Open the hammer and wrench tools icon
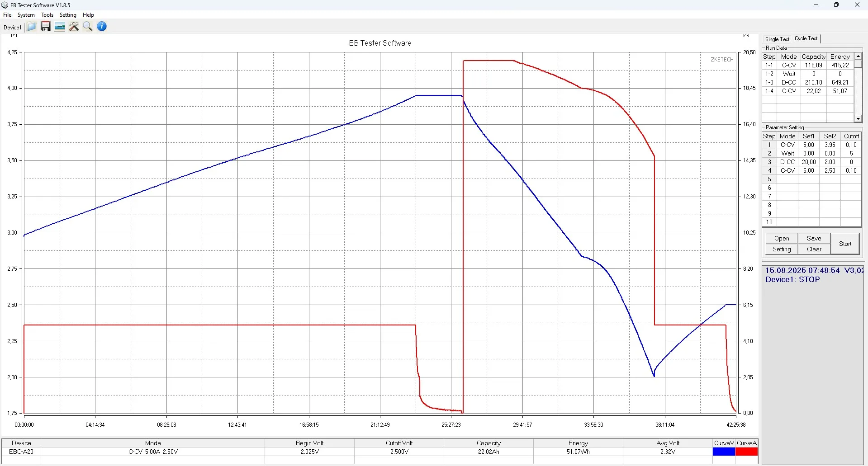868x466 pixels. point(74,27)
